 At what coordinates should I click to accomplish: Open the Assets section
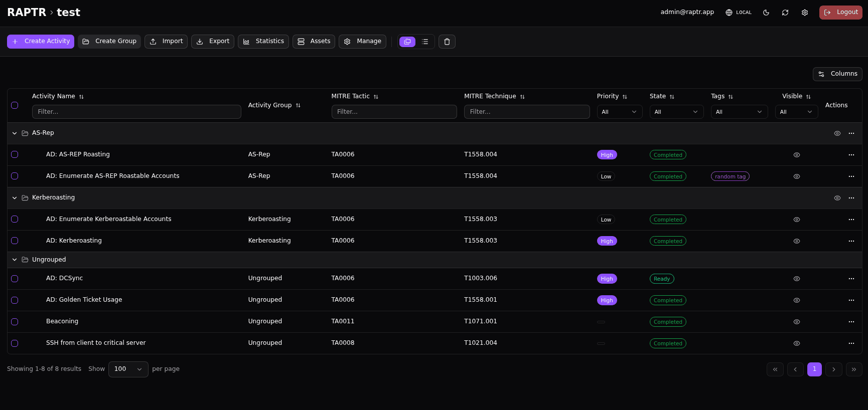[x=314, y=42]
